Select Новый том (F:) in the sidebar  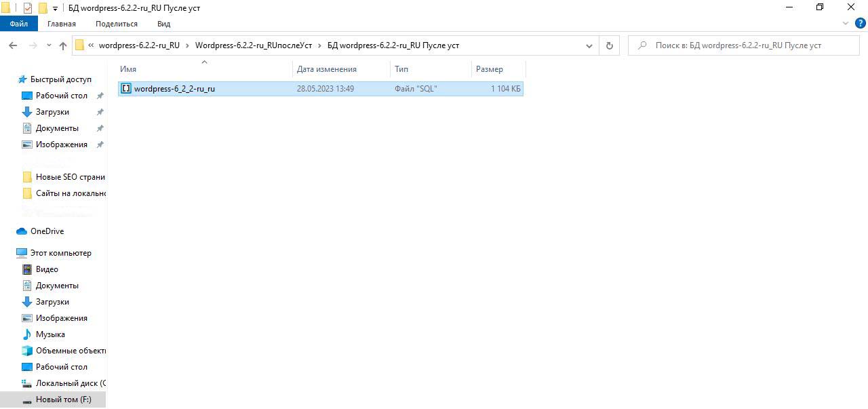point(63,400)
